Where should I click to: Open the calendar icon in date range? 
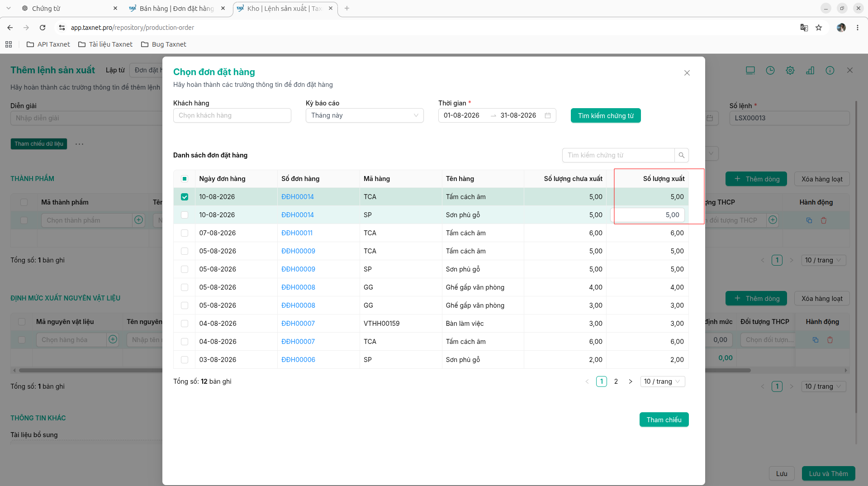click(548, 115)
